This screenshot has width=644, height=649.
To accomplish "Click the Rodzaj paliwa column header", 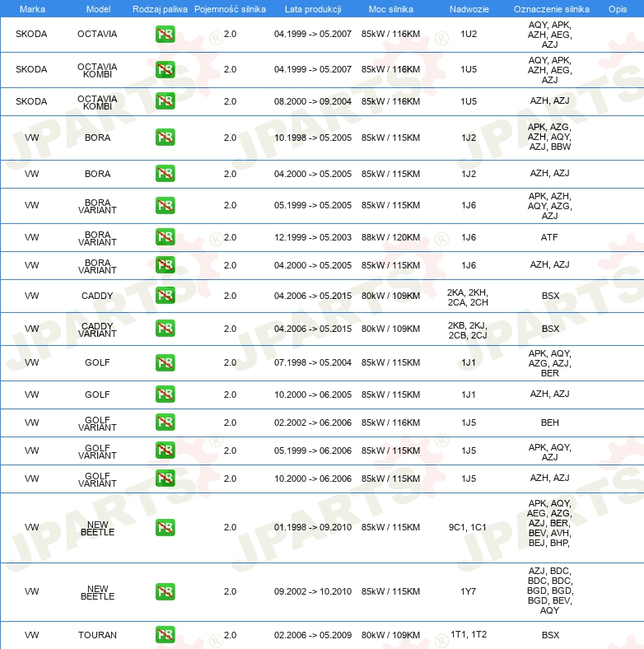I will (160, 9).
